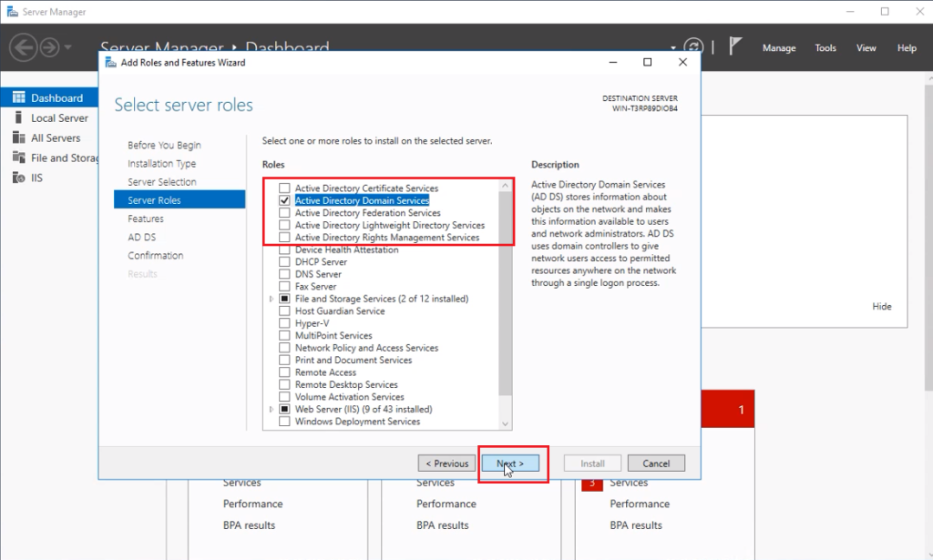The height and width of the screenshot is (560, 933).
Task: Open the Dashboard from the sidebar
Action: [53, 97]
